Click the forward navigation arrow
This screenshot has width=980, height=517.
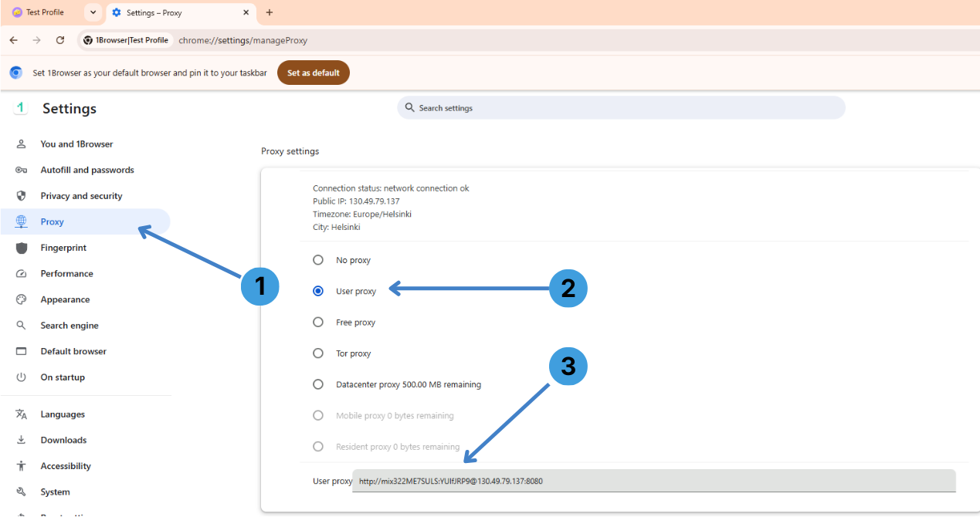[36, 40]
